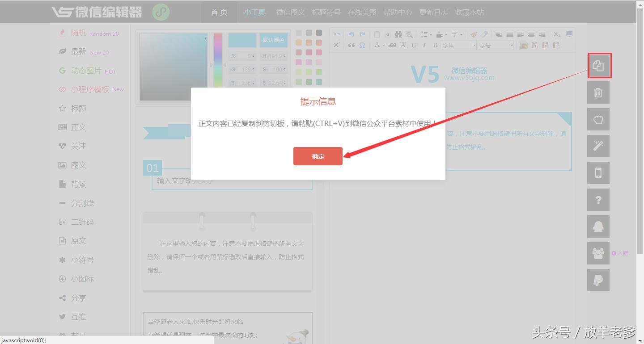The width and height of the screenshot is (644, 344).
Task: Select the copy-content icon on the right sidebar
Action: pyautogui.click(x=598, y=65)
